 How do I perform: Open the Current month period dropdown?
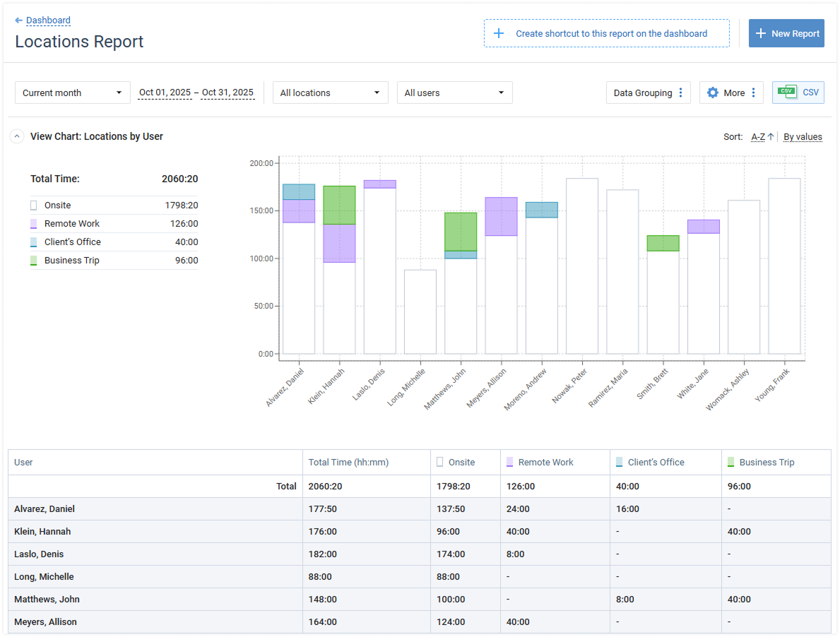click(x=73, y=93)
